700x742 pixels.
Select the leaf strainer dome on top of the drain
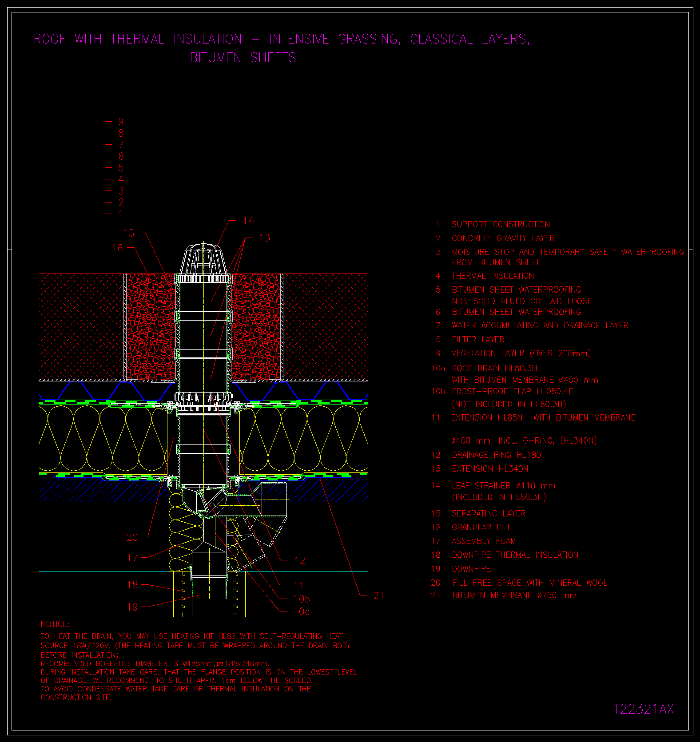203,262
